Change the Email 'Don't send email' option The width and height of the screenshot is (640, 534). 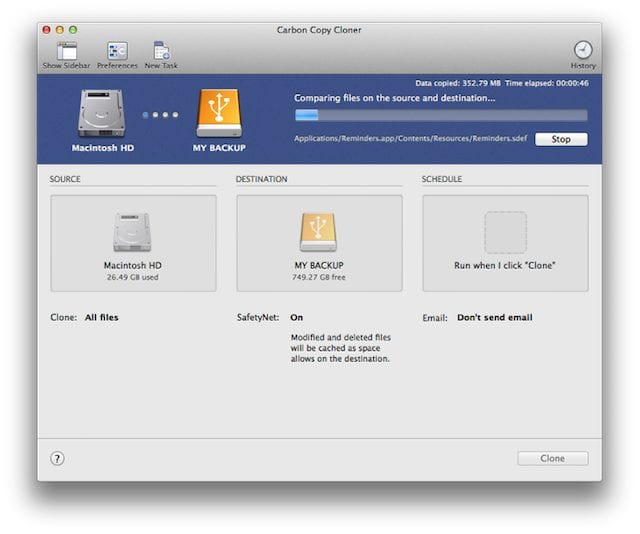click(x=494, y=318)
